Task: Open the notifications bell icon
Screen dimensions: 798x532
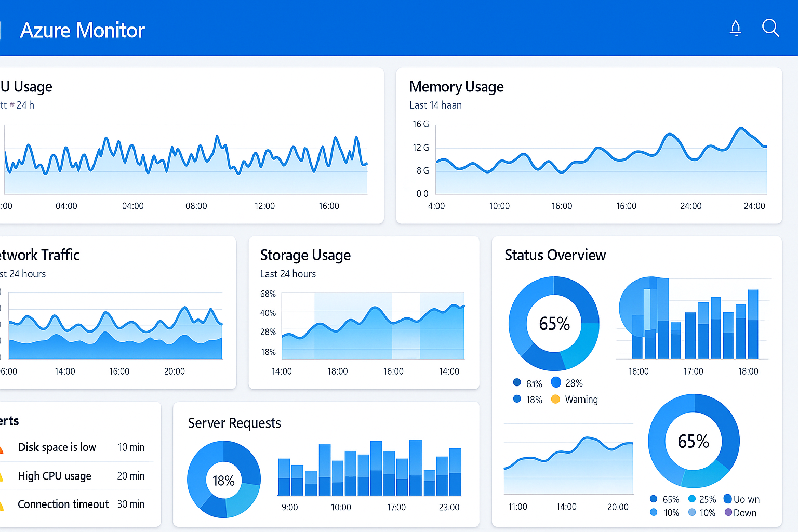Action: [x=736, y=29]
